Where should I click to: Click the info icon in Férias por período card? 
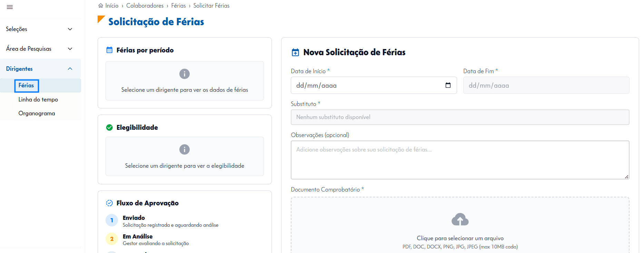pos(185,74)
